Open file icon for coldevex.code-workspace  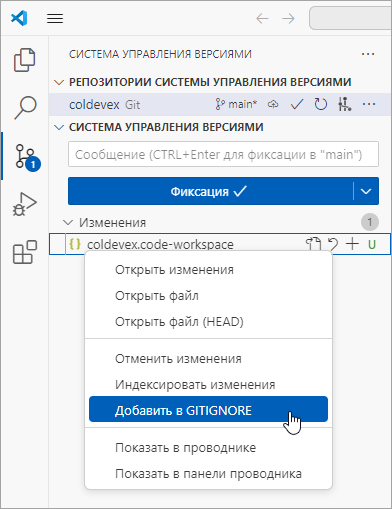tap(313, 244)
